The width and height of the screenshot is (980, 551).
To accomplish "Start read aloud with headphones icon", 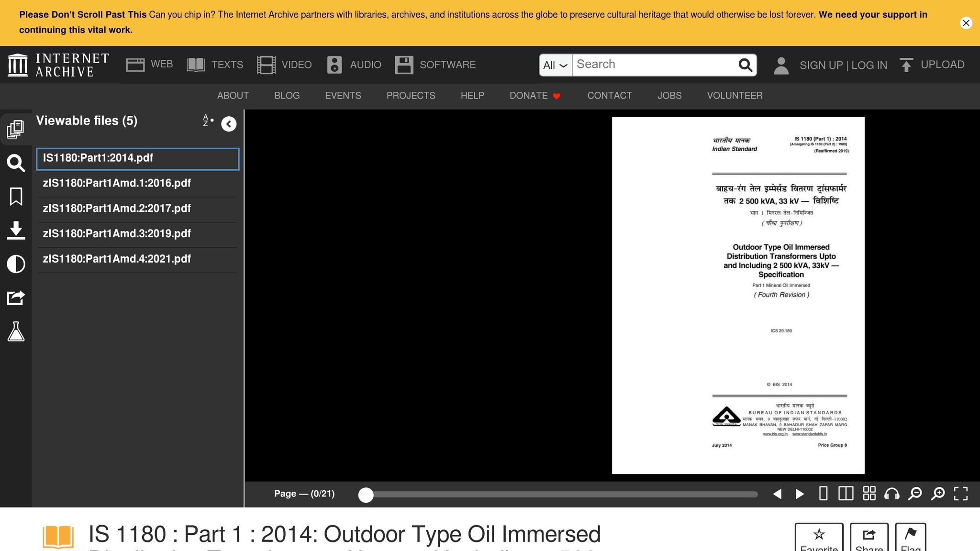I will point(892,494).
